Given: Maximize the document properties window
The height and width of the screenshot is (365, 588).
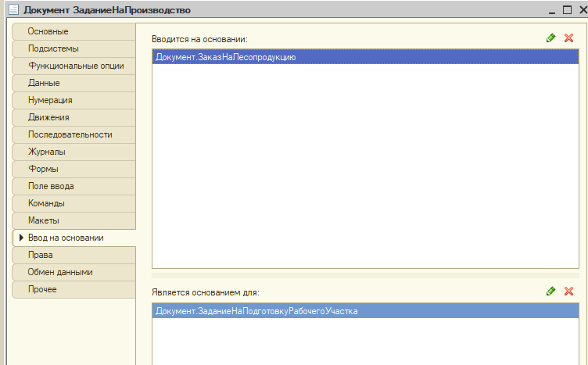Looking at the screenshot, I should (567, 10).
